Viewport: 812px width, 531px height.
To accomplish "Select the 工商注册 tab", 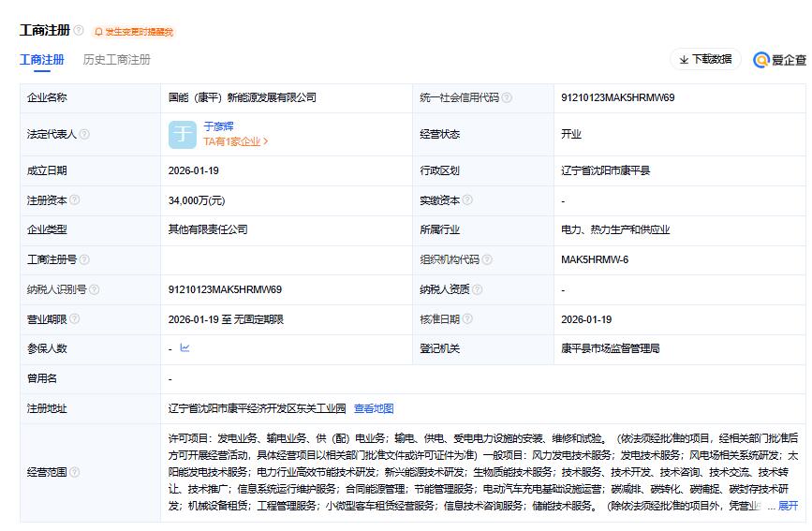I will point(42,60).
